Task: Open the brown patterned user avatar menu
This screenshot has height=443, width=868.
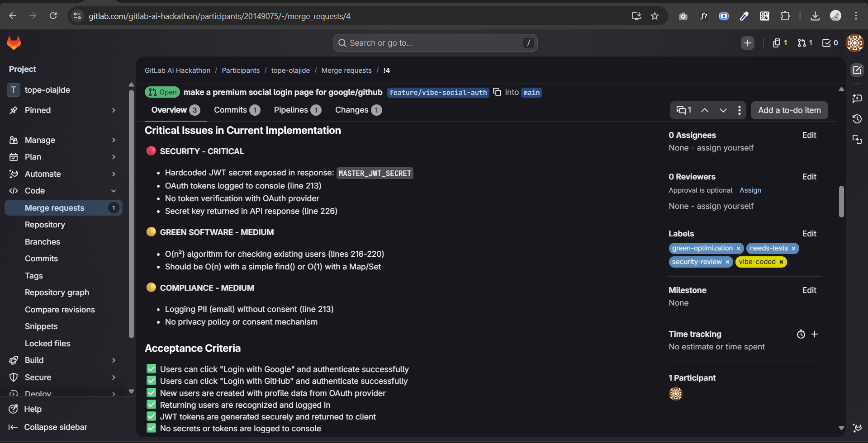Action: click(x=855, y=43)
